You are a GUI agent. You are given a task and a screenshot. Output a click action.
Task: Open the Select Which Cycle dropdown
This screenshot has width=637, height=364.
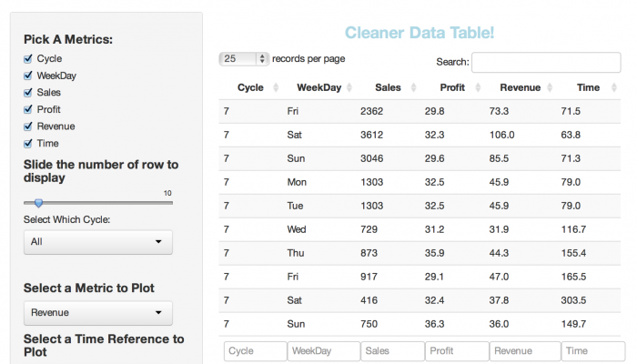97,242
